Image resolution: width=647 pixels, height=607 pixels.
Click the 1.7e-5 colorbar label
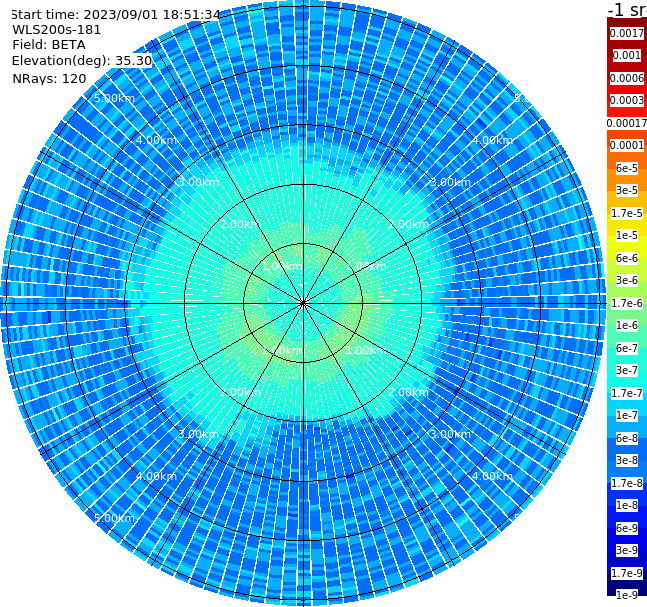pyautogui.click(x=627, y=213)
